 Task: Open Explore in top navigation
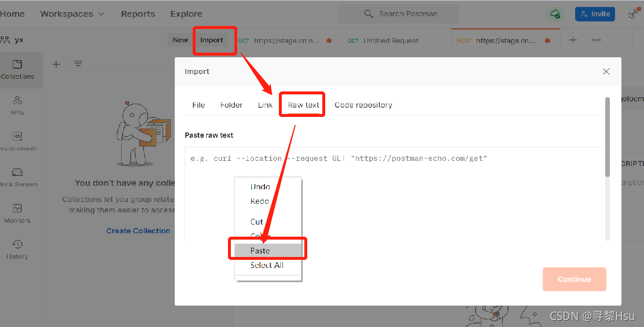pos(186,14)
